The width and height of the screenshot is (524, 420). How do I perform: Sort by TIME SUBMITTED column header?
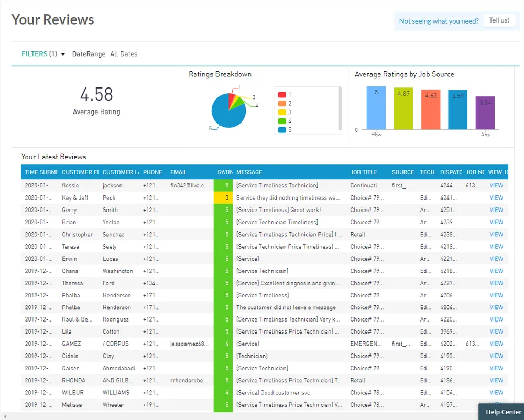coord(39,172)
